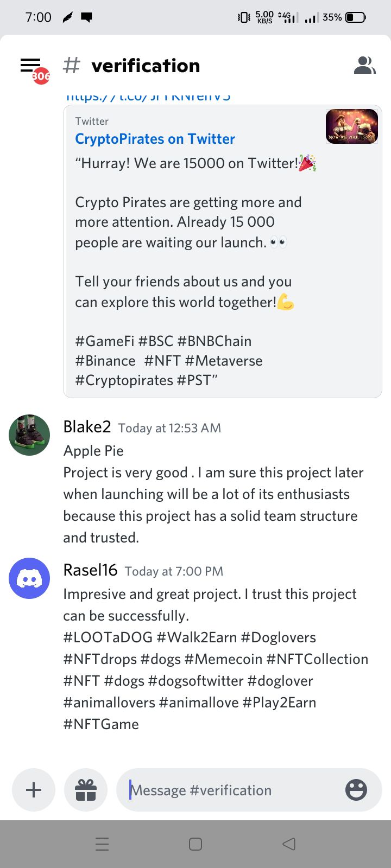Open the Nitro gift icon
Image resolution: width=391 pixels, height=868 pixels.
click(86, 789)
